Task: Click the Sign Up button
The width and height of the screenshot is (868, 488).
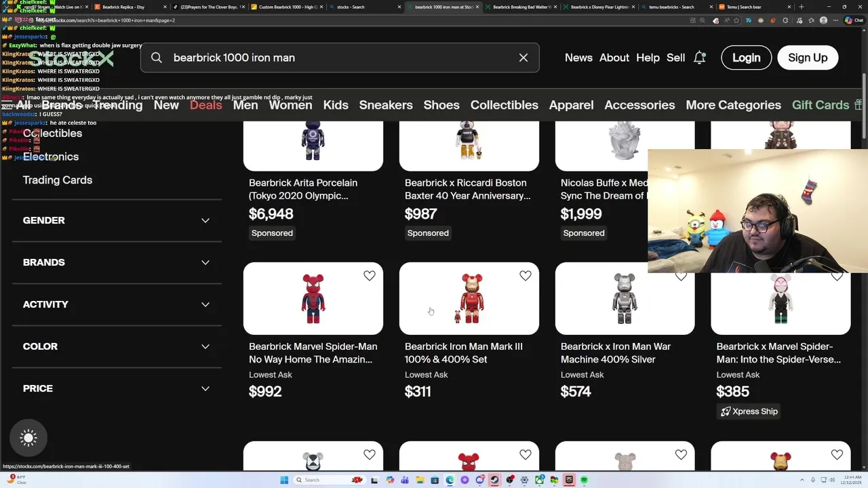Action: tap(808, 58)
